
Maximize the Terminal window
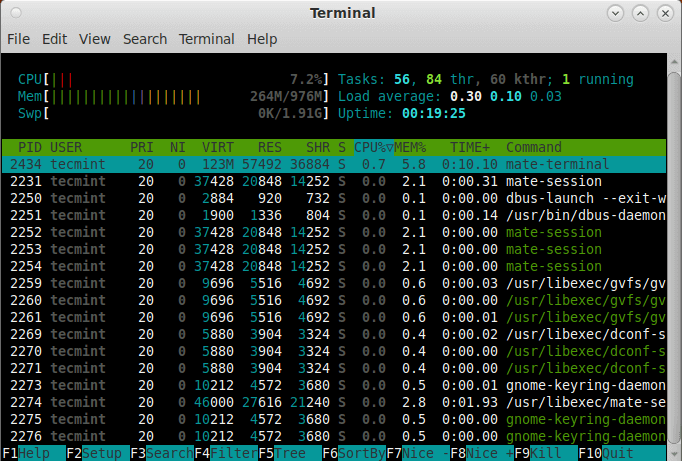pyautogui.click(x=640, y=13)
